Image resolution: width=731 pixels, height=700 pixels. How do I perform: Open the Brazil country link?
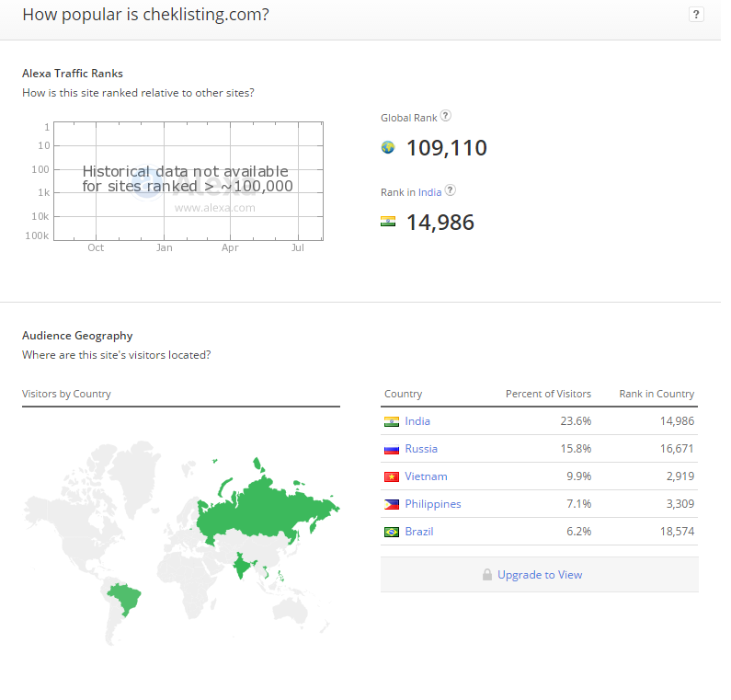click(419, 532)
